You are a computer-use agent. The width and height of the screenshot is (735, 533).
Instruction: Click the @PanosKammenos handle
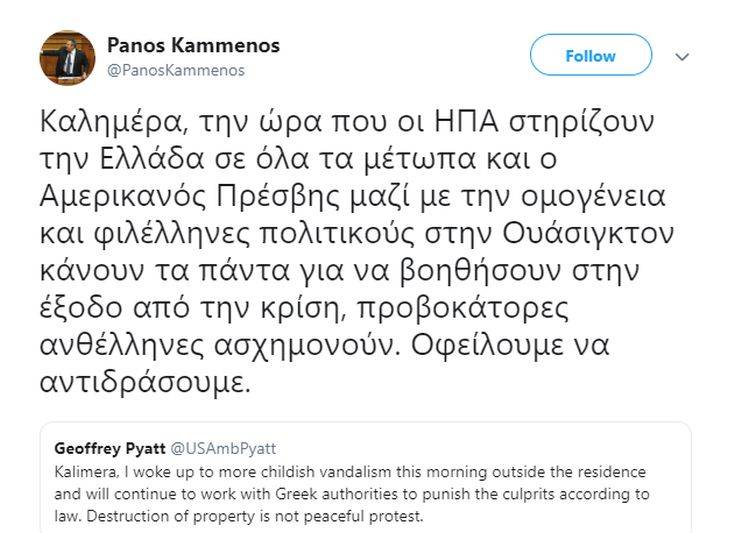coord(175,71)
